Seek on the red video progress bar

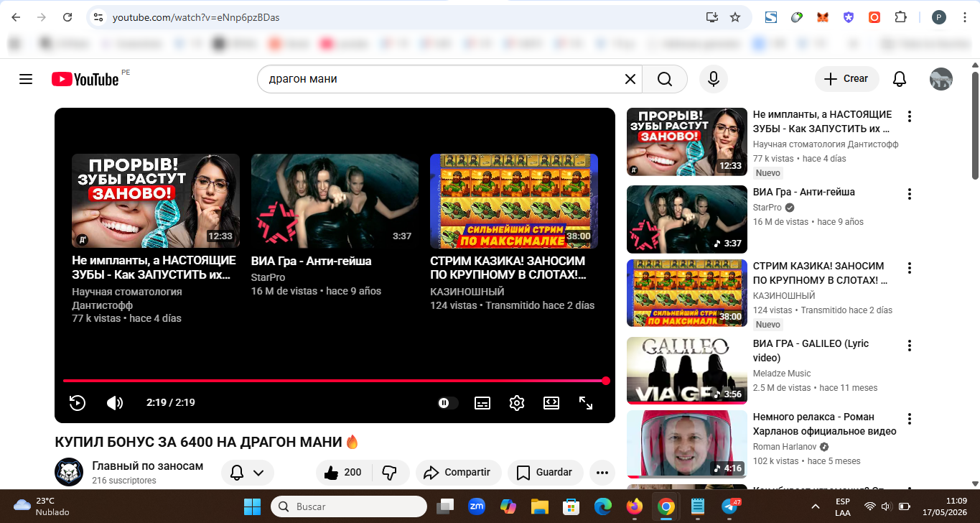tap(335, 381)
